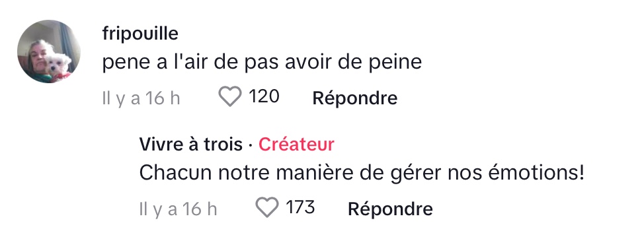
Task: Select the comment text starting with pene
Action: [x=262, y=62]
